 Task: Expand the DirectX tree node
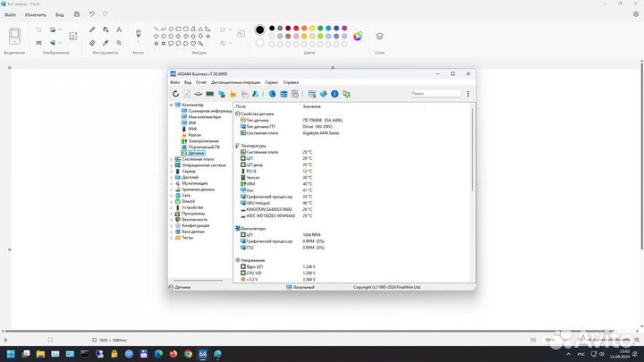tap(172, 201)
